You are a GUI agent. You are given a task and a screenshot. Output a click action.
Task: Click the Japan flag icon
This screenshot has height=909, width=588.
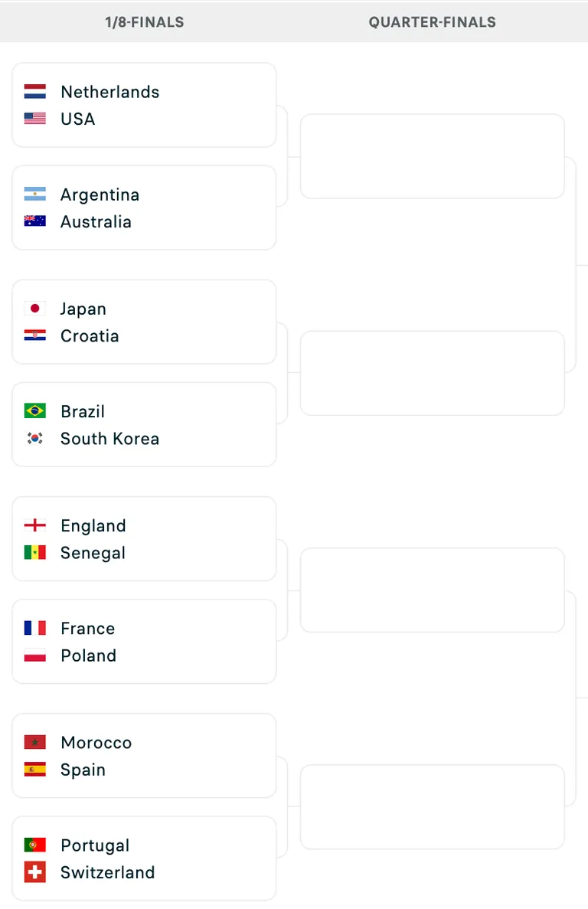click(34, 309)
